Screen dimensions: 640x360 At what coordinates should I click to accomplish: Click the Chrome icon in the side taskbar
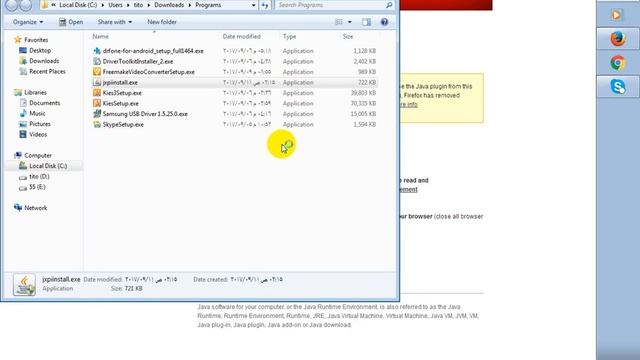point(618,63)
